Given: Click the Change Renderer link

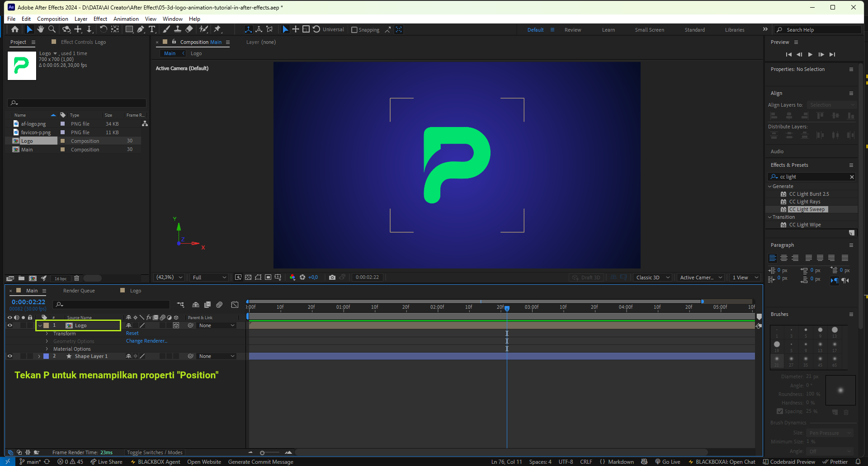Looking at the screenshot, I should pyautogui.click(x=146, y=341).
